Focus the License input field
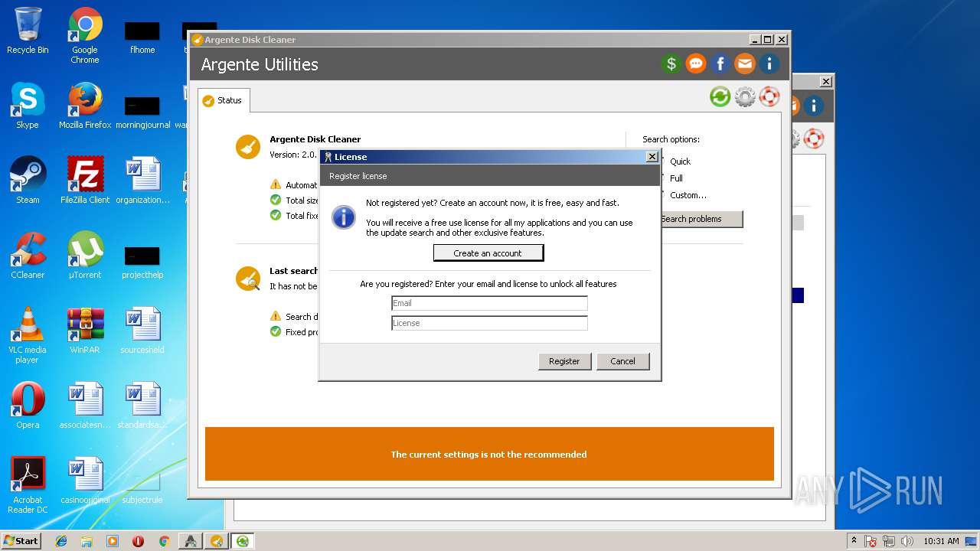Screen dimensions: 980x551 click(489, 323)
